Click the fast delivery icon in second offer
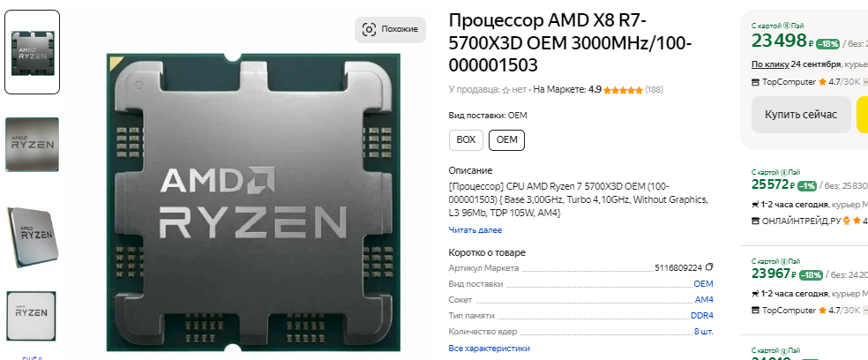Viewport: 868px width, 360px height. pos(756,205)
